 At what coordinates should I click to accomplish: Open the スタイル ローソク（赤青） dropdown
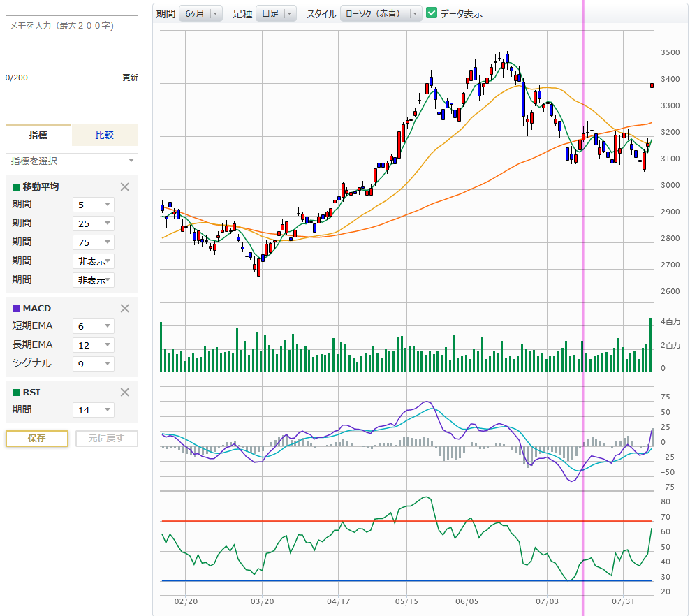381,13
